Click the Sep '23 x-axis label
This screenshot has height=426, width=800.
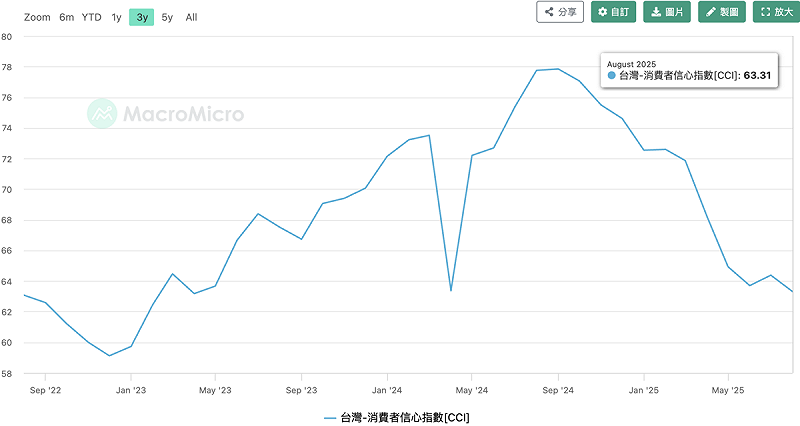tap(302, 390)
